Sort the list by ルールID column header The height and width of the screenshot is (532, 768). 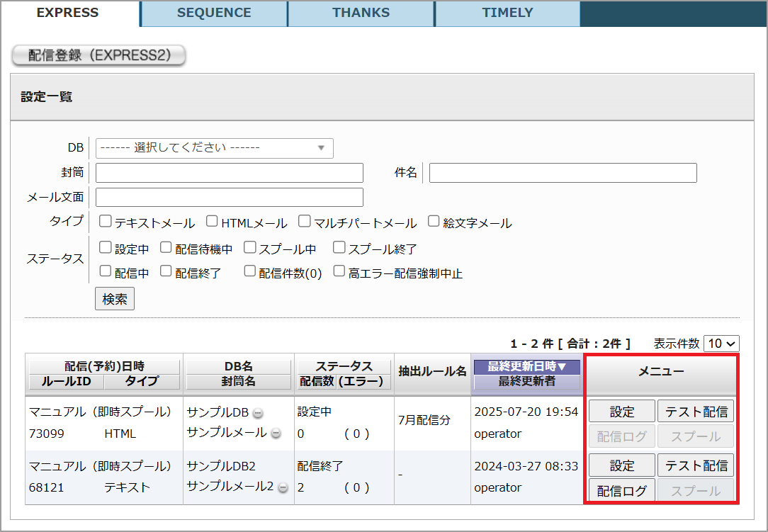click(x=65, y=382)
